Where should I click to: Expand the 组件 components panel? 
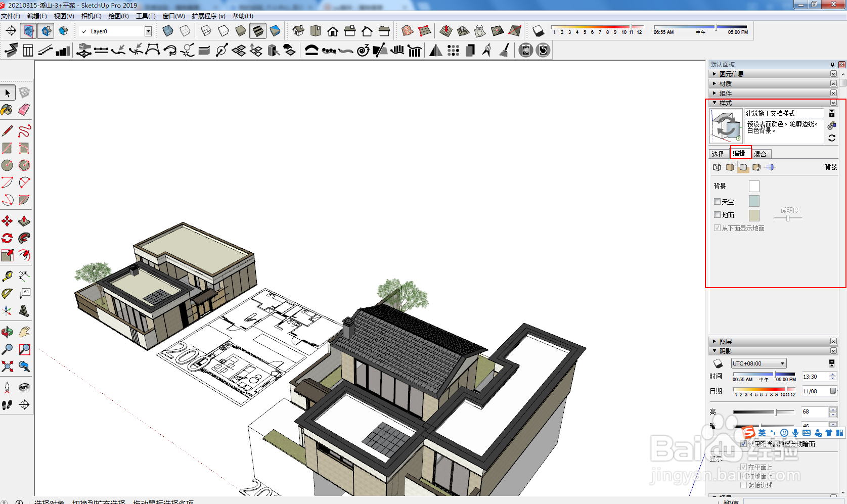tap(774, 93)
